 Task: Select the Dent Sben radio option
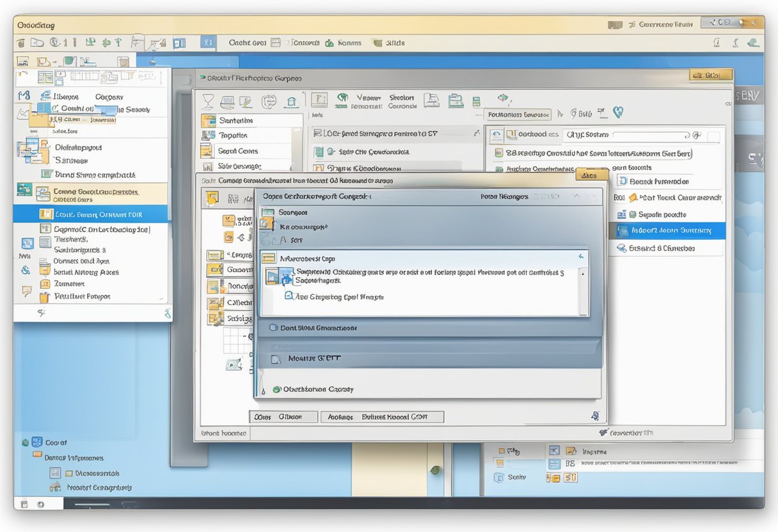(273, 327)
